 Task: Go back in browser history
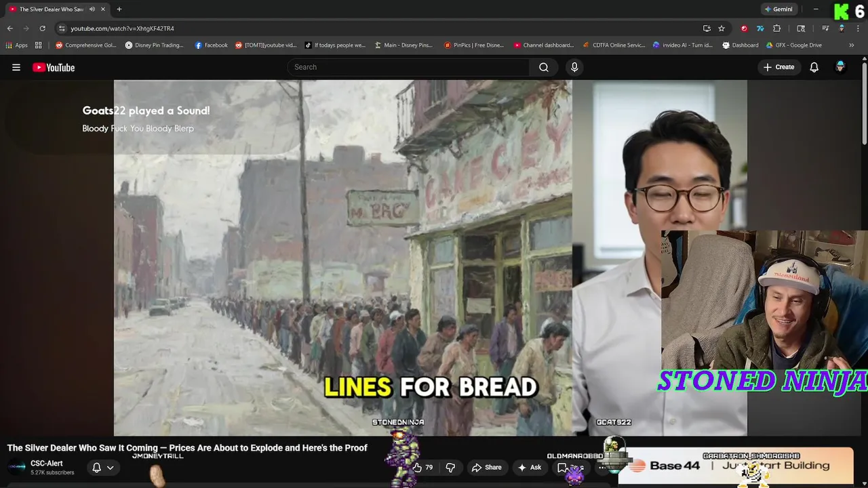9,28
